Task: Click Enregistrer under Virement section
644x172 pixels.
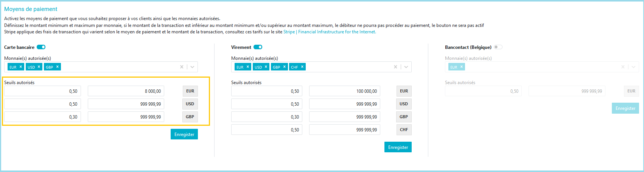Action: [x=398, y=147]
